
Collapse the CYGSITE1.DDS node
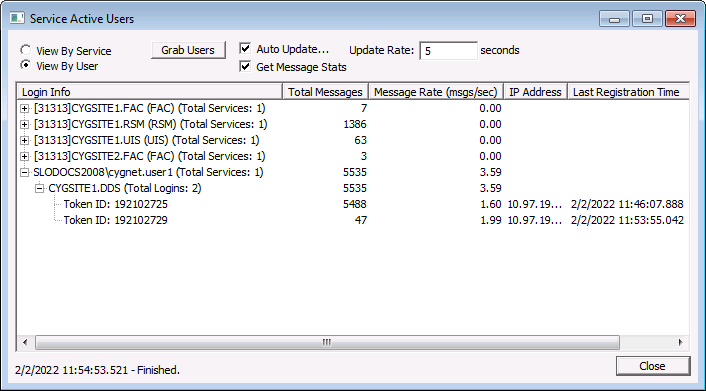click(x=40, y=188)
